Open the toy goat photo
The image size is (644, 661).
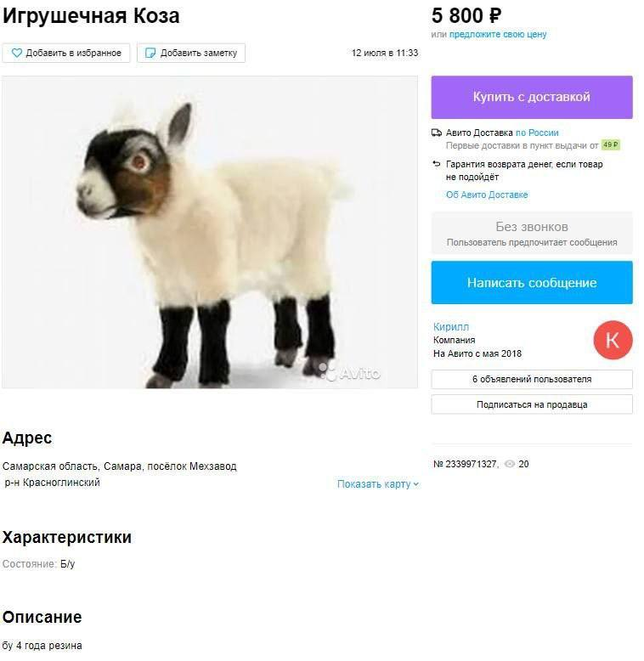coord(210,232)
